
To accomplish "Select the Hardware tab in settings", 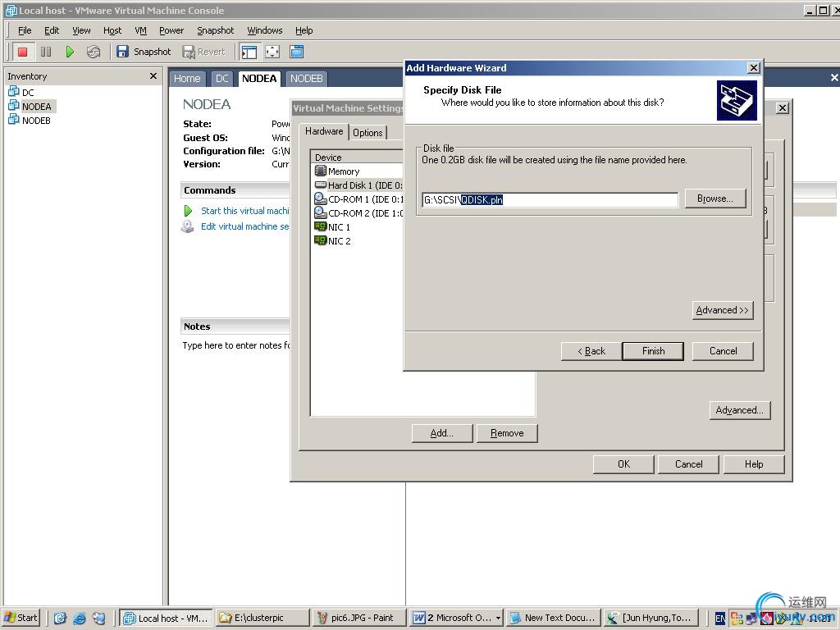I will [x=324, y=131].
